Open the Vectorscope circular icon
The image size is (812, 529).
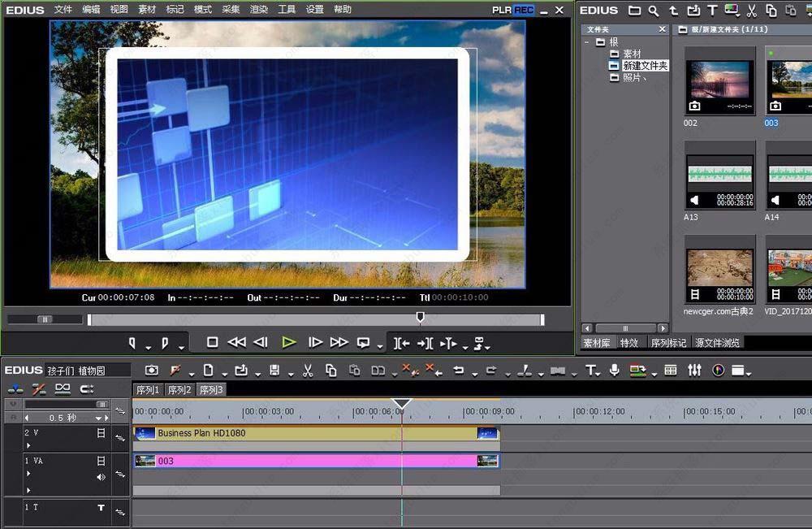(718, 370)
